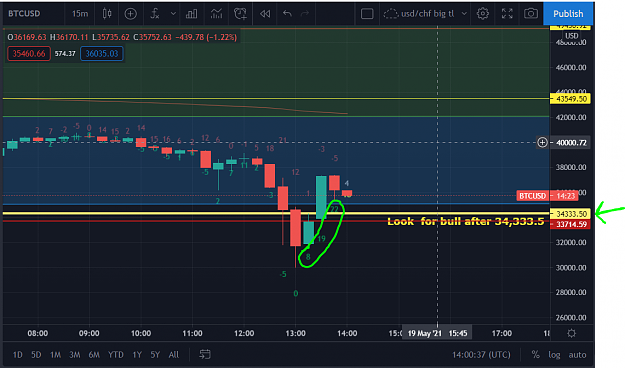Screen dimensions: 625x368
Task: Create an alert with the alarm clock icon
Action: coord(240,14)
